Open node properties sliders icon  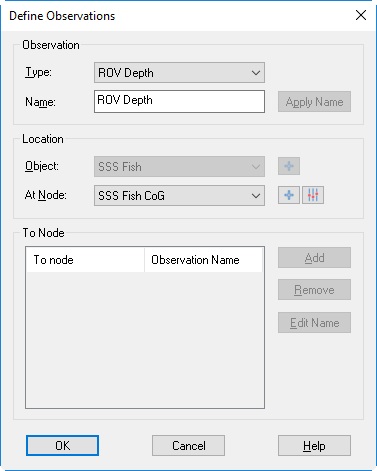click(x=313, y=195)
